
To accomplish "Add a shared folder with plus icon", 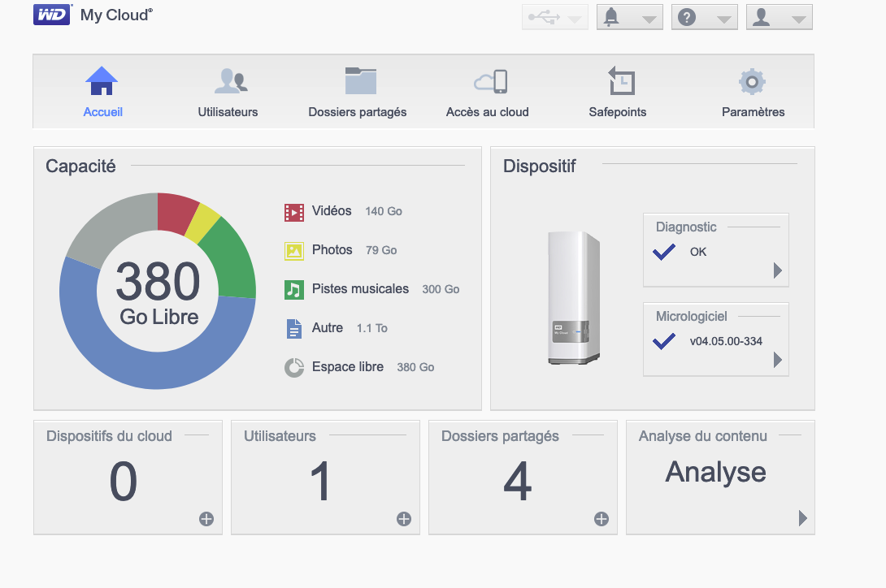I will click(x=602, y=519).
